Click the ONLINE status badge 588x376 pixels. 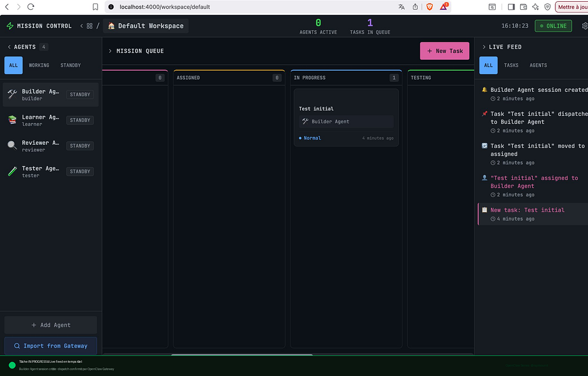[x=553, y=26]
